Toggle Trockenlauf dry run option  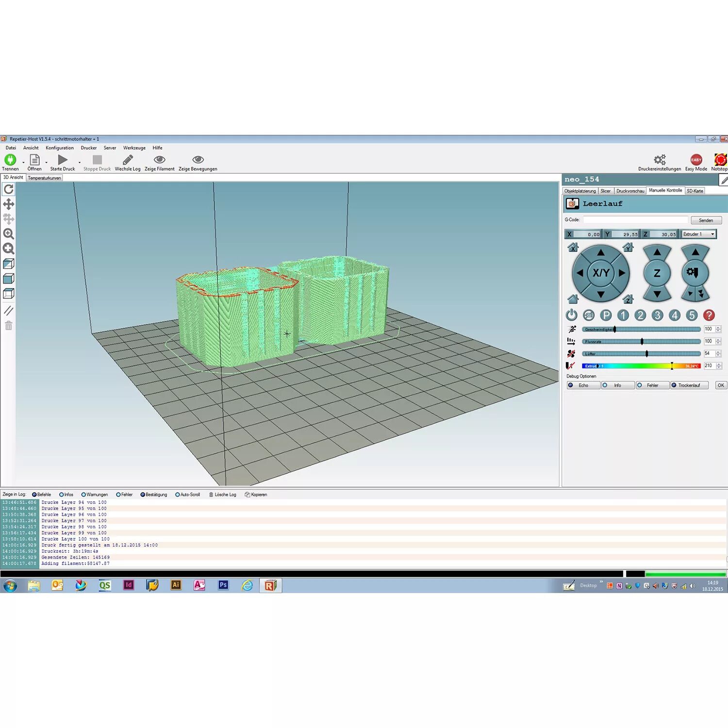coord(689,385)
